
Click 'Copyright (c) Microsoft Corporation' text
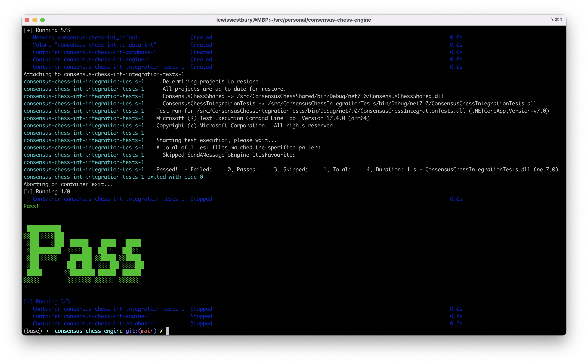coord(212,126)
